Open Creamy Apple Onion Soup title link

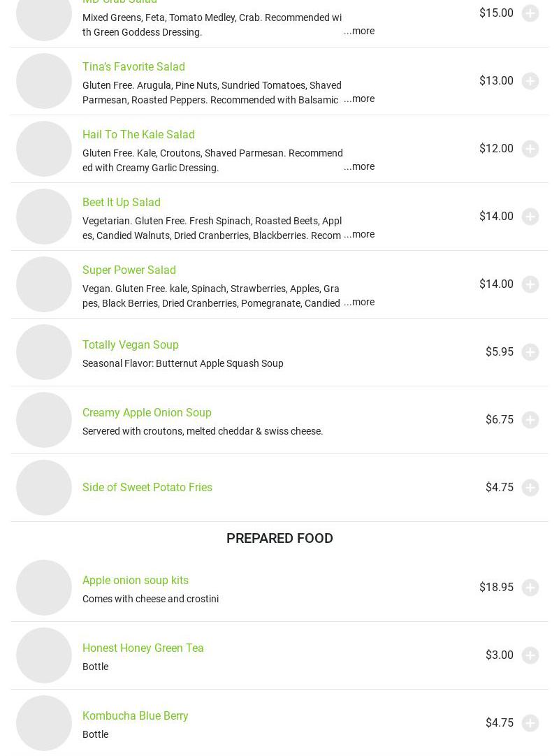click(x=147, y=412)
